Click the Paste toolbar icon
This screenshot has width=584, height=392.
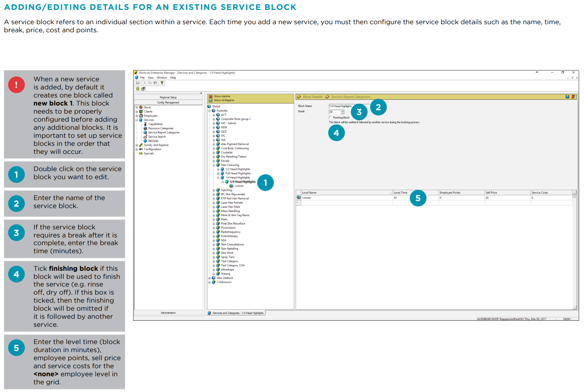[155, 83]
